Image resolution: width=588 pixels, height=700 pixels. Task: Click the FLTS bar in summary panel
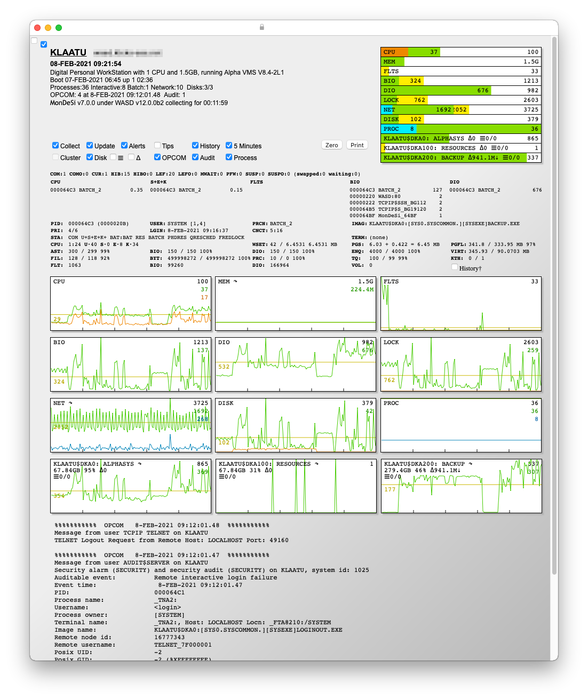(x=461, y=71)
